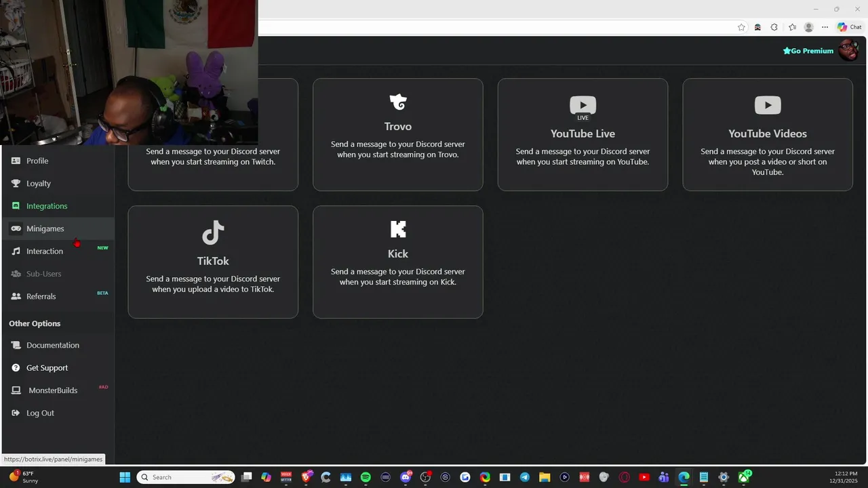Click the TikTok logo icon

coord(213,232)
